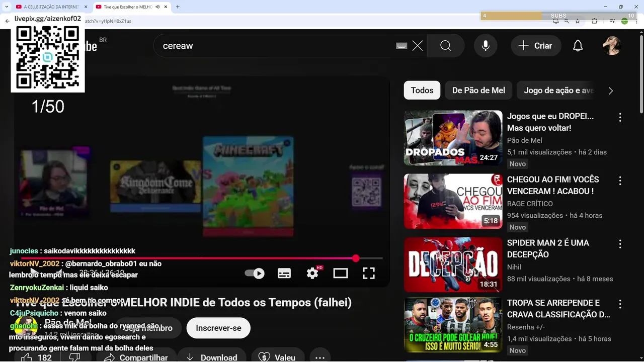Viewport: 644px width, 362px height.
Task: Open the tab search dropdown arrow
Action: [6, 7]
